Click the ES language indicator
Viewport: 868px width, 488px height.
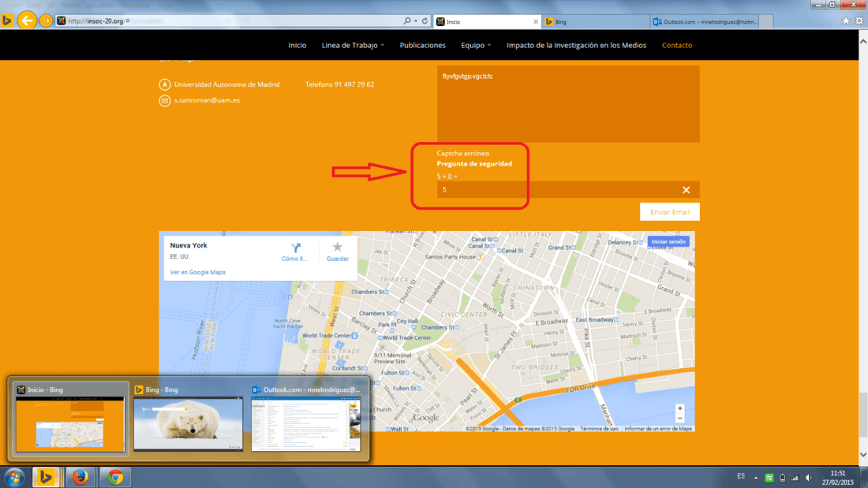point(741,476)
